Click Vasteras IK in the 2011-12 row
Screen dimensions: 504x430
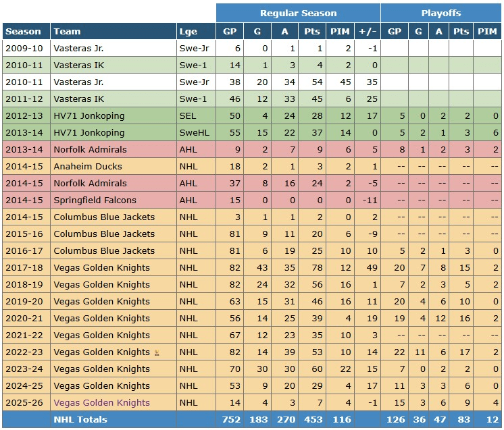[79, 99]
